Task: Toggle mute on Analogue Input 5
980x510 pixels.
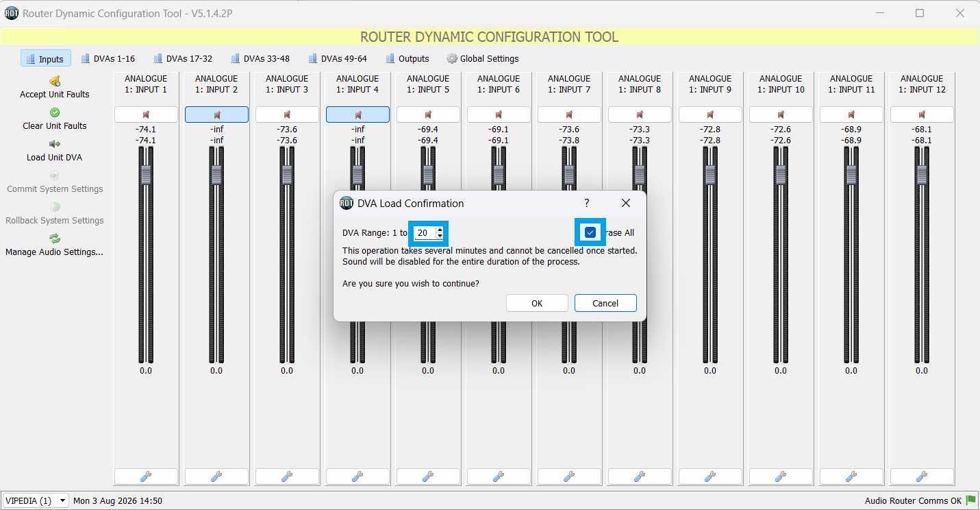Action: (x=428, y=114)
